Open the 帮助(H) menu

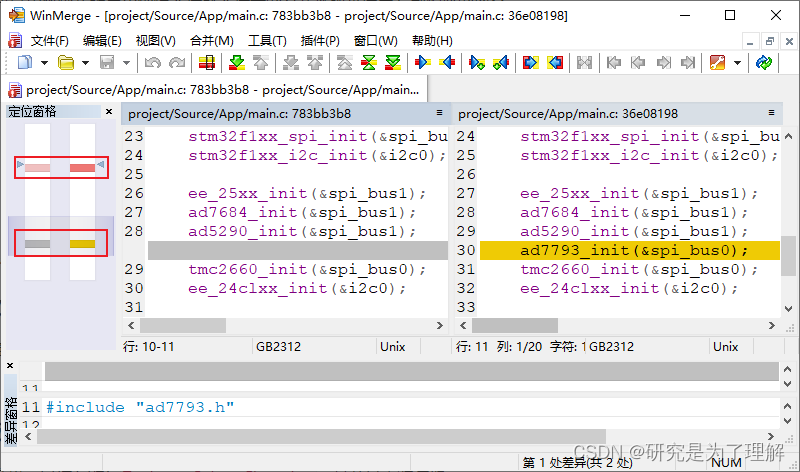[432, 41]
